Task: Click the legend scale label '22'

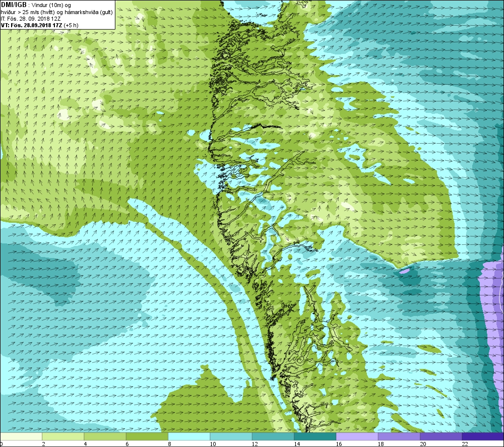Action: click(x=465, y=444)
